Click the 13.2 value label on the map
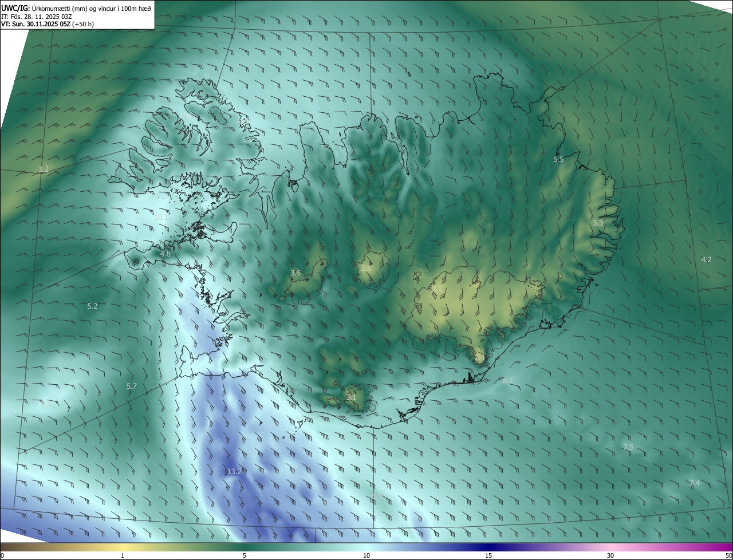Image resolution: width=733 pixels, height=560 pixels. pyautogui.click(x=234, y=472)
